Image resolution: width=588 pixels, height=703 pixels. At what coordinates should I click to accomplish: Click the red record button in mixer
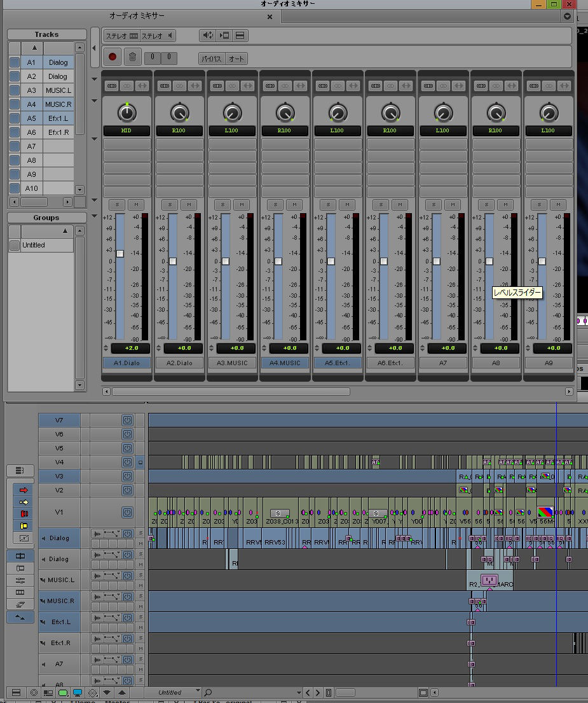tap(113, 57)
